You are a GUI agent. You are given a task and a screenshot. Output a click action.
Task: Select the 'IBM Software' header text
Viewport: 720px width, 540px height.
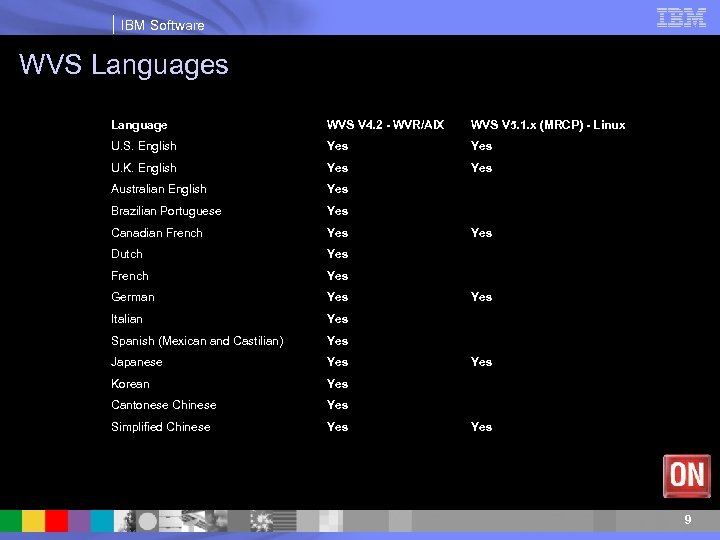[x=163, y=25]
